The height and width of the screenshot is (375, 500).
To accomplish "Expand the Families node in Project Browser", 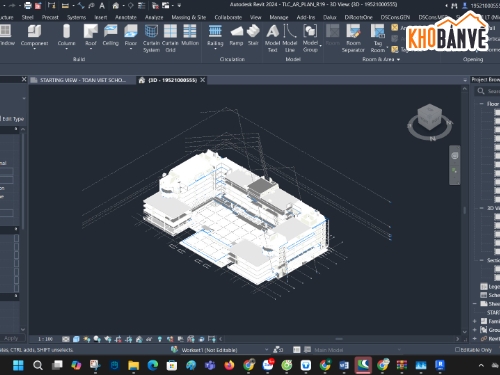I will tap(475, 321).
